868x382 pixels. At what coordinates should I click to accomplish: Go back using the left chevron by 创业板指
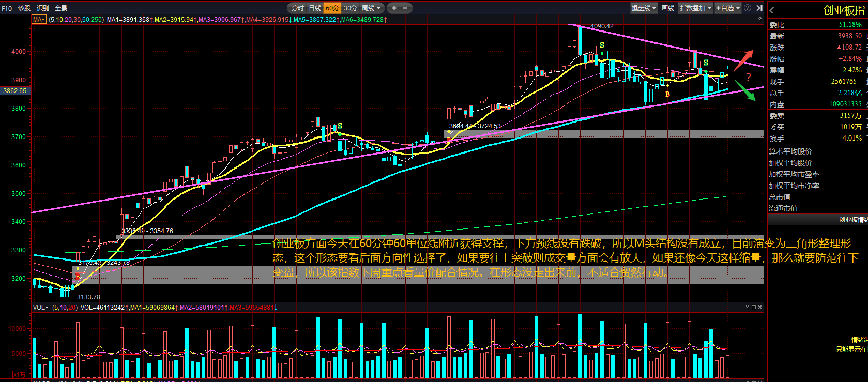point(772,10)
